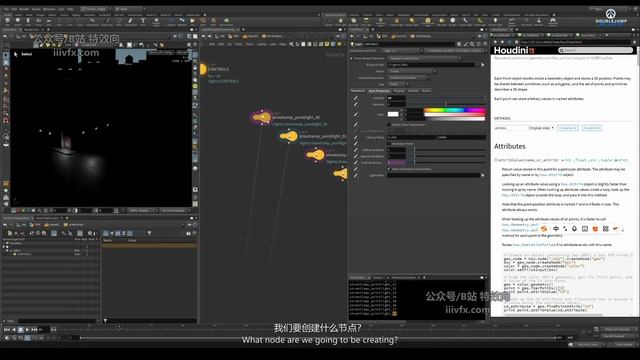Switch to the Shaping parameter tab
Image resolution: width=640 pixels, height=360 pixels.
coord(399,91)
